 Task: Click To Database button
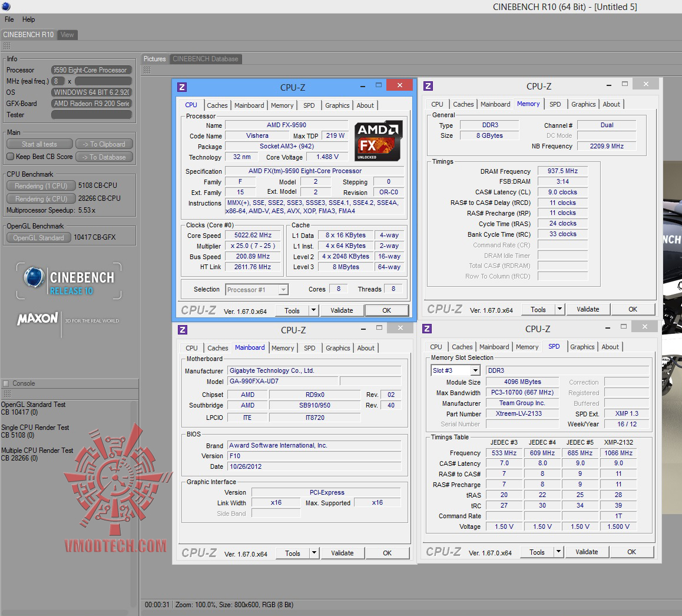(104, 157)
